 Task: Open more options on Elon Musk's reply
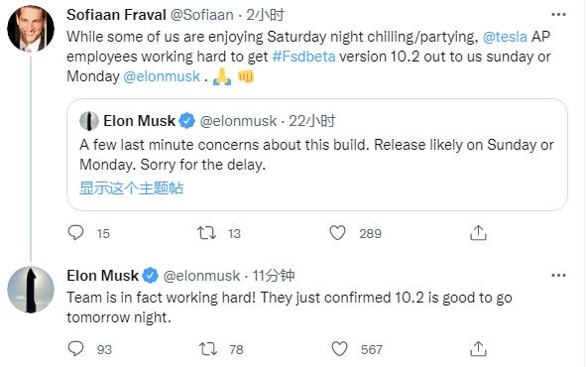pyautogui.click(x=558, y=276)
